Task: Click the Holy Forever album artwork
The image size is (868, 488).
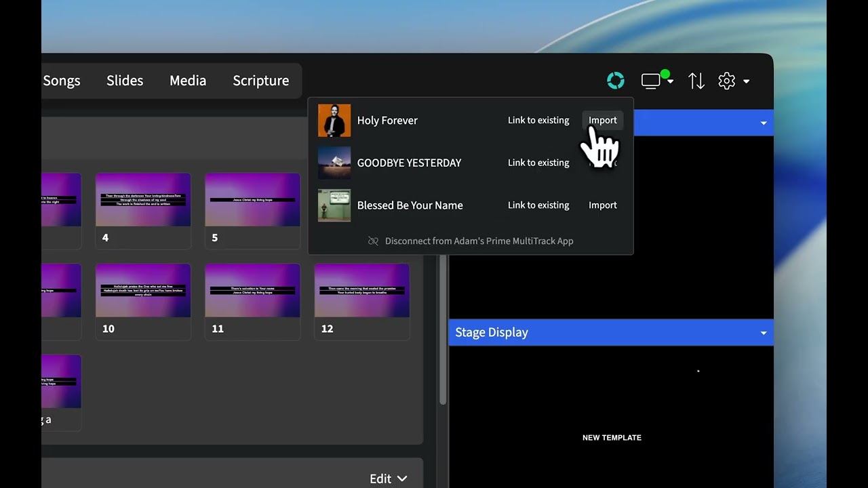Action: point(334,121)
